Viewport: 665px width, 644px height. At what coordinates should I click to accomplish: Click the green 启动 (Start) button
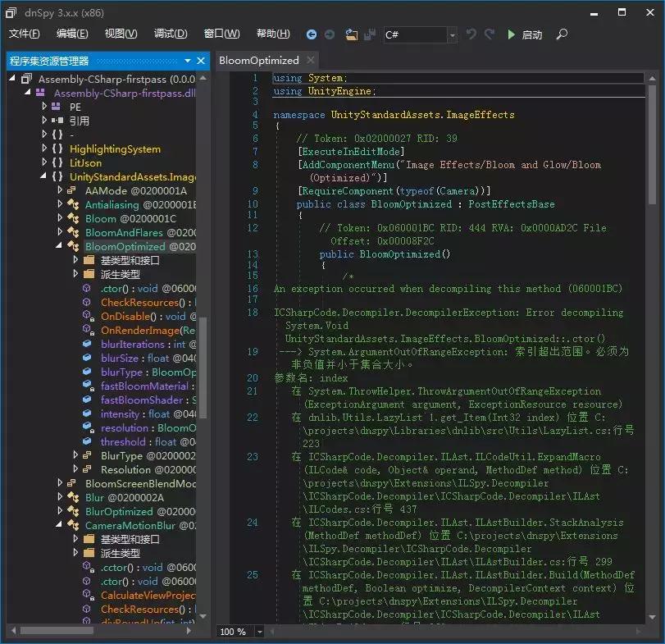coord(525,34)
